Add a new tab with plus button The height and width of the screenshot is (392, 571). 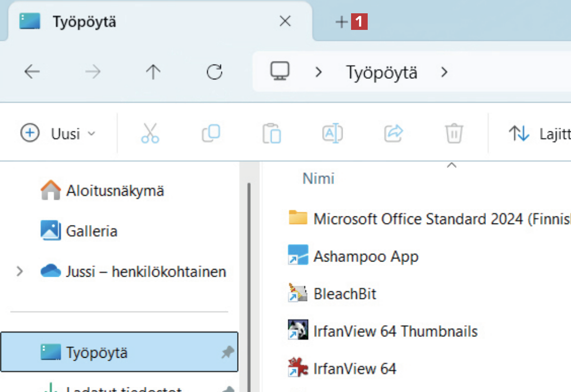tap(341, 22)
